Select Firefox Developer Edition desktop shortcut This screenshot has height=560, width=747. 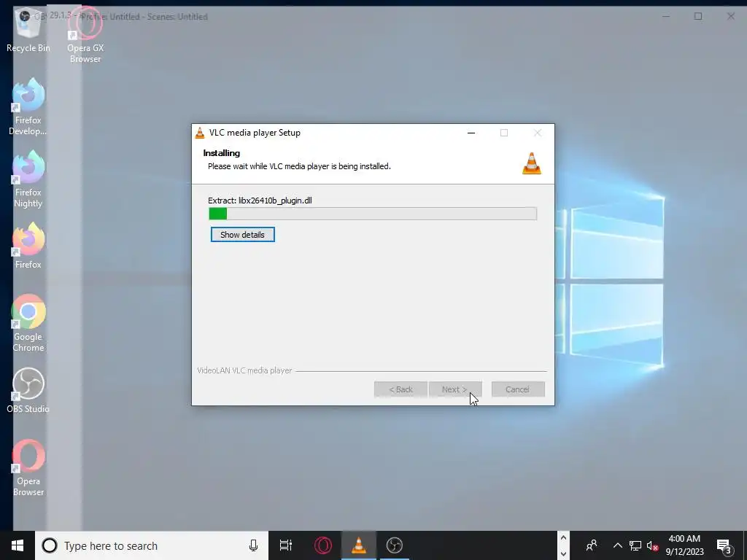[28, 106]
